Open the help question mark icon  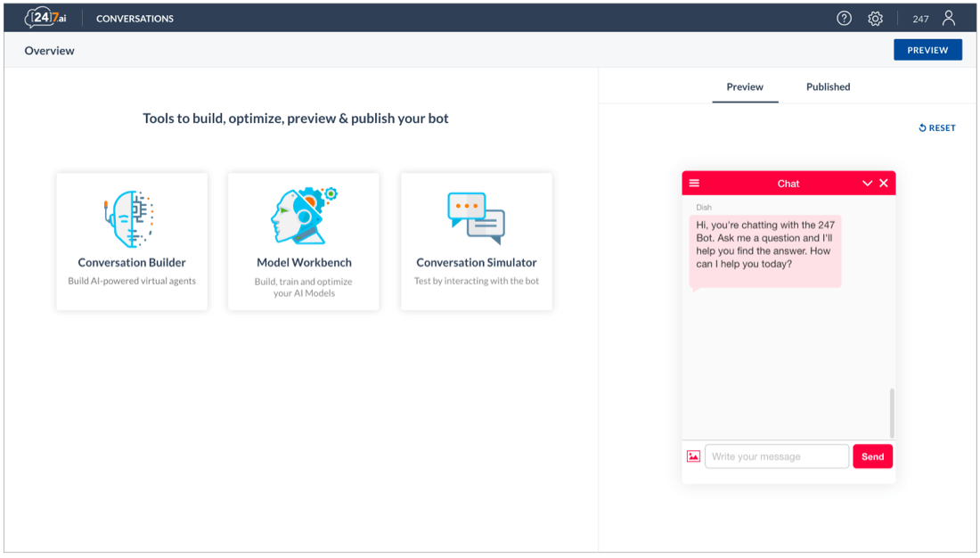844,18
